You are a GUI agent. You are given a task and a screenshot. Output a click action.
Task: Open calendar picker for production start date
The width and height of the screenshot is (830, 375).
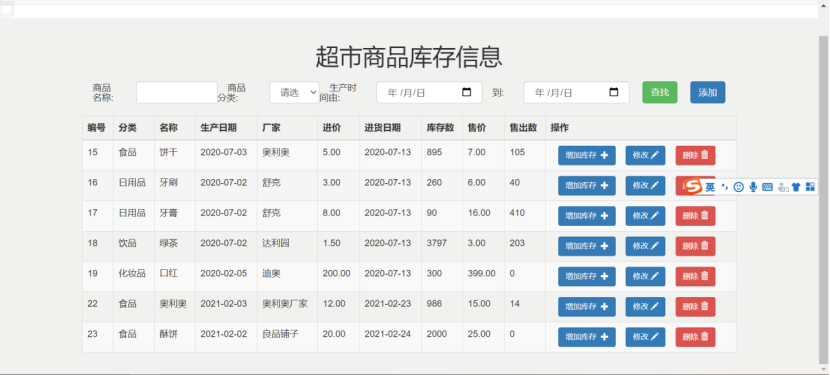coord(466,92)
